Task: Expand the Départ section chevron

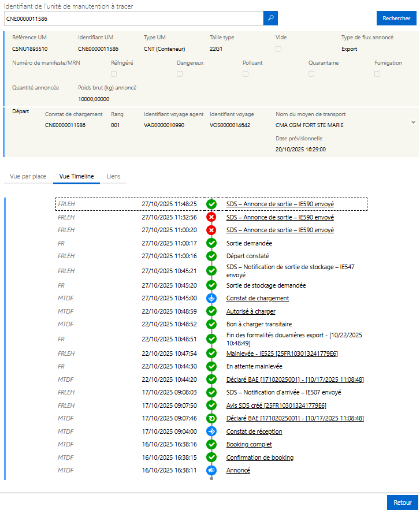Action: [413, 122]
